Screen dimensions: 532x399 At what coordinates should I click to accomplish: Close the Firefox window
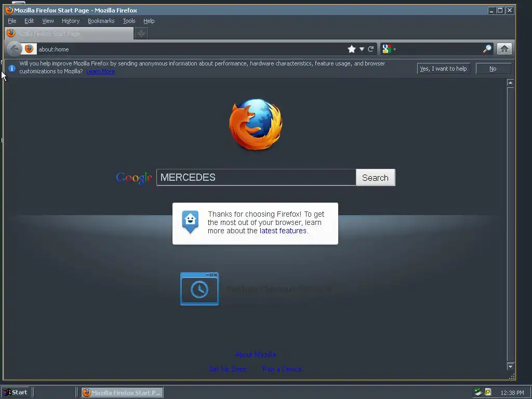click(x=509, y=10)
